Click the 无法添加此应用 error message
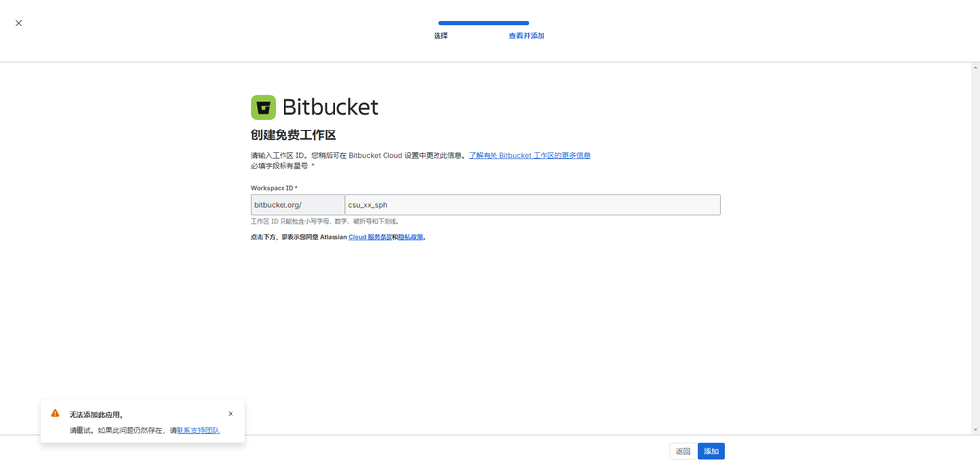 tap(96, 414)
